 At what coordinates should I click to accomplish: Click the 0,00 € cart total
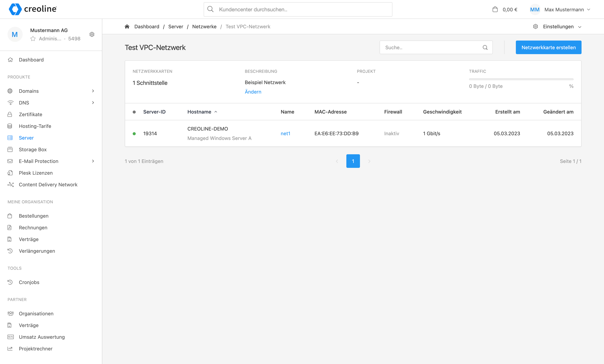pyautogui.click(x=510, y=10)
